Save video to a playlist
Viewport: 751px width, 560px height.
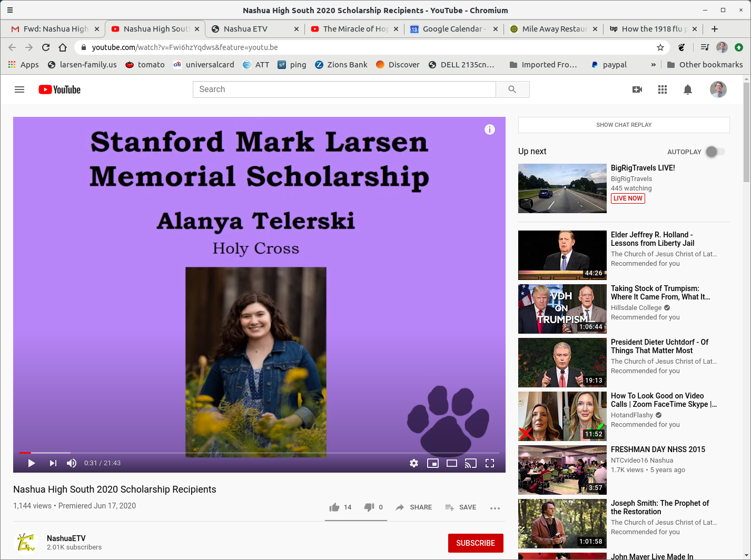coord(460,507)
